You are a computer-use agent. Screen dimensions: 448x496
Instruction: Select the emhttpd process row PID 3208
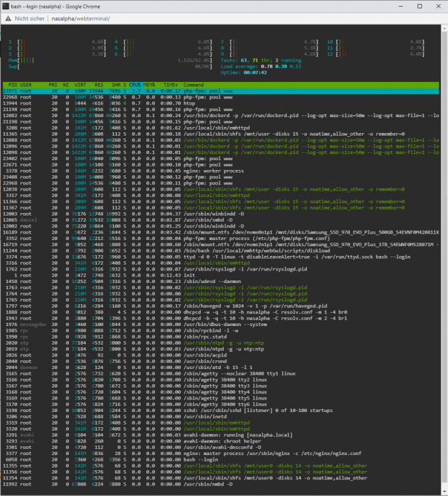220,128
